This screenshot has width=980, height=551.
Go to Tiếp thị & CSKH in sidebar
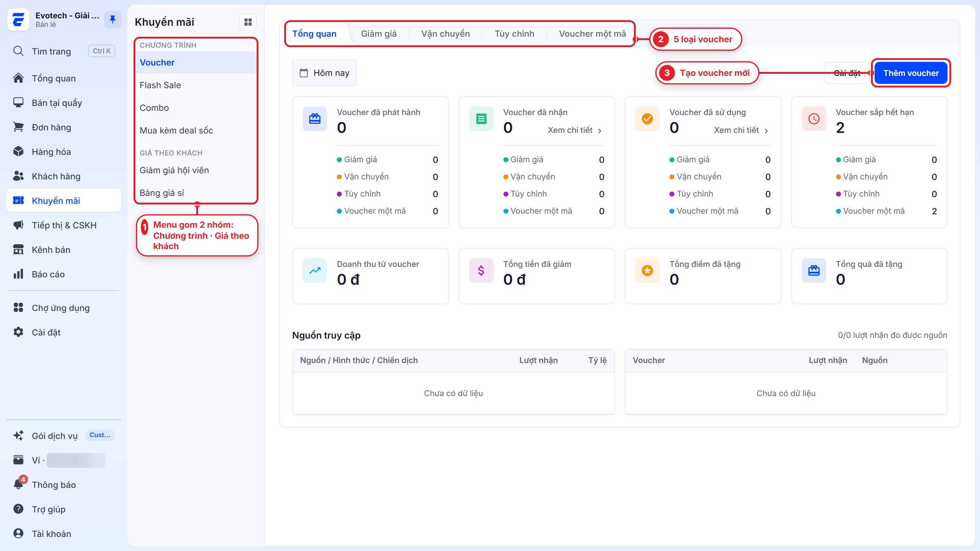[x=63, y=225]
